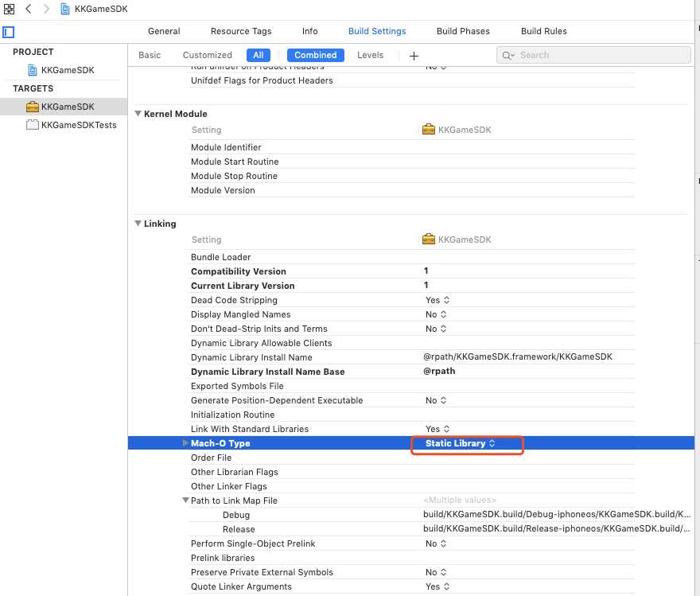The width and height of the screenshot is (700, 596).
Task: Click the toolbox icon in the Kernel Module column header
Action: (x=429, y=130)
